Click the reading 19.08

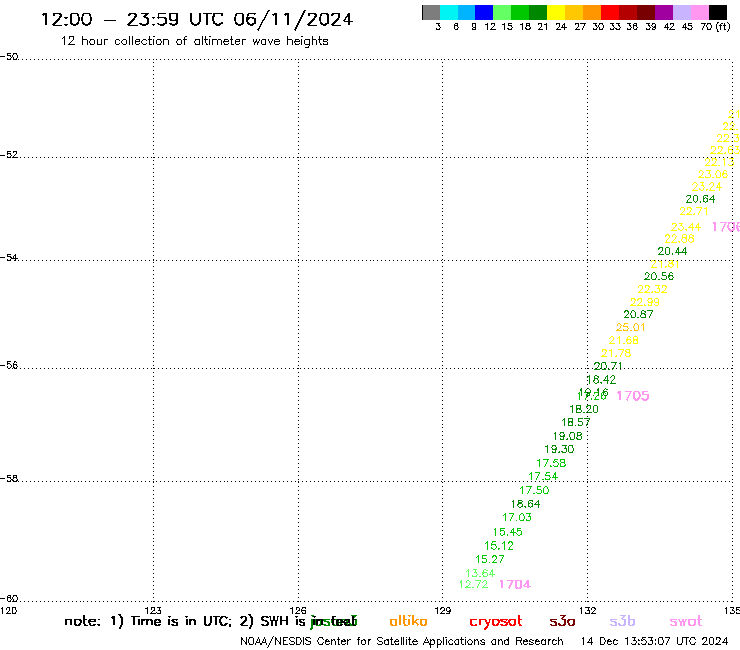568,437
